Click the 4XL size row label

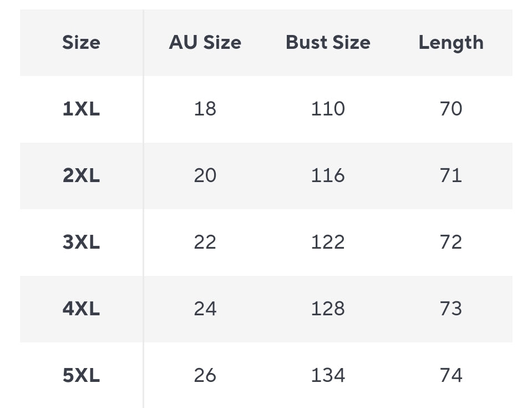coord(81,309)
